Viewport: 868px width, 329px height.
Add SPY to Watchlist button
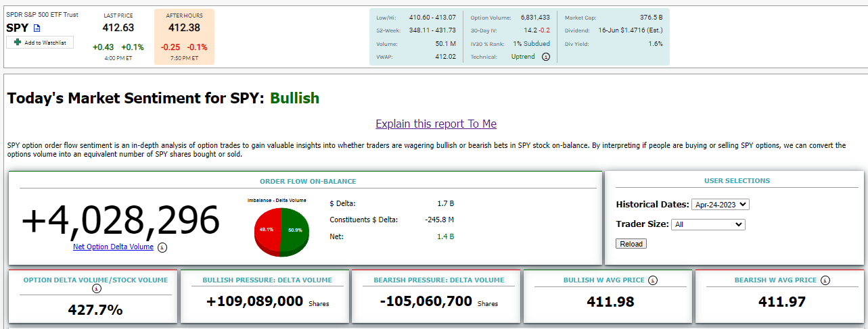[40, 43]
